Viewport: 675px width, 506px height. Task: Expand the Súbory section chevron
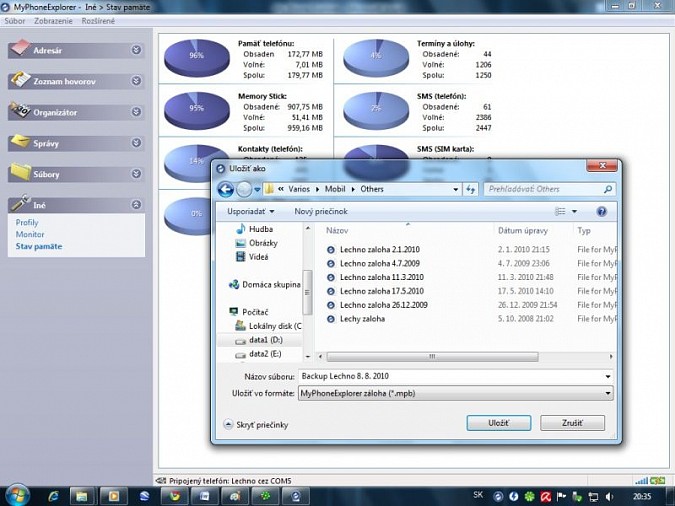coord(136,174)
